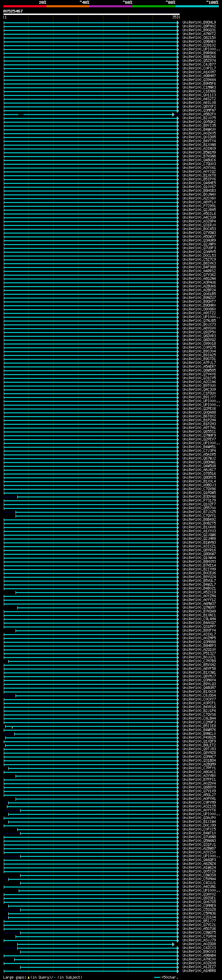Click end position marker 353 on query ruler

click(175, 17)
